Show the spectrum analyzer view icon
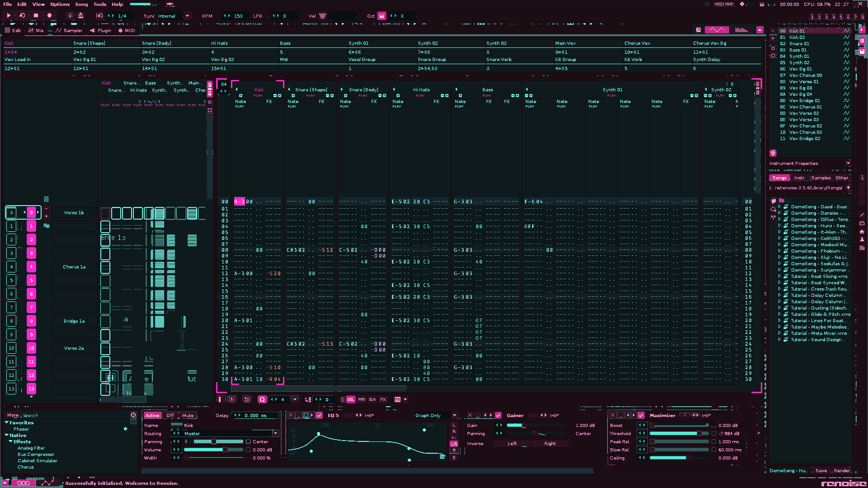 (x=741, y=30)
